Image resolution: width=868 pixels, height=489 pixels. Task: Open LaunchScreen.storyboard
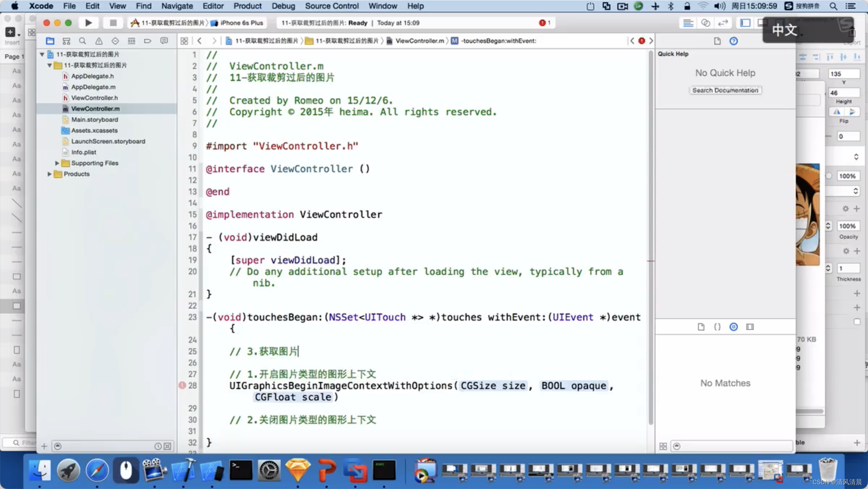tap(108, 141)
